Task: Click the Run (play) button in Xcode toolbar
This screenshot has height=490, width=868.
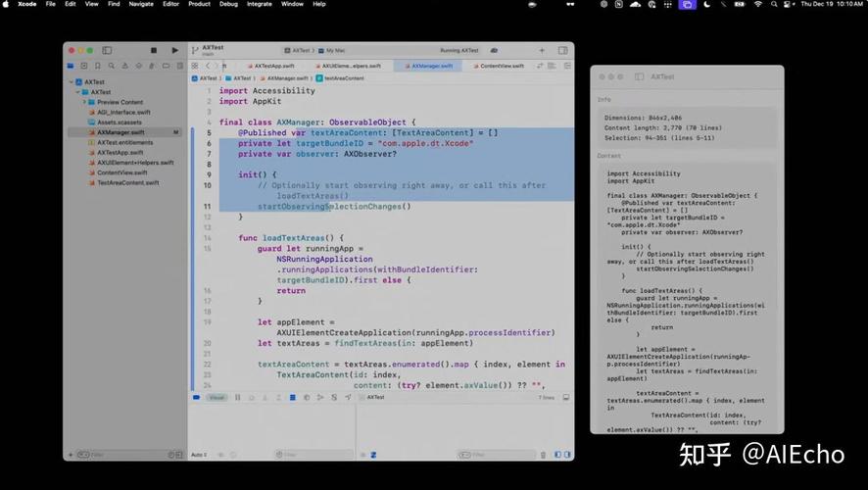Action: pyautogui.click(x=174, y=50)
